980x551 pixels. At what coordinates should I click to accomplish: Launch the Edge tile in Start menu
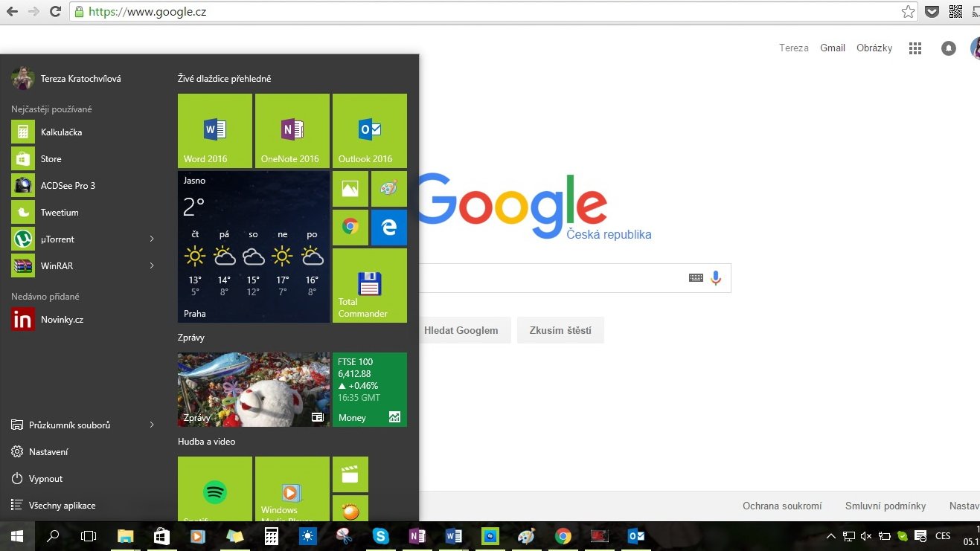[x=389, y=228]
